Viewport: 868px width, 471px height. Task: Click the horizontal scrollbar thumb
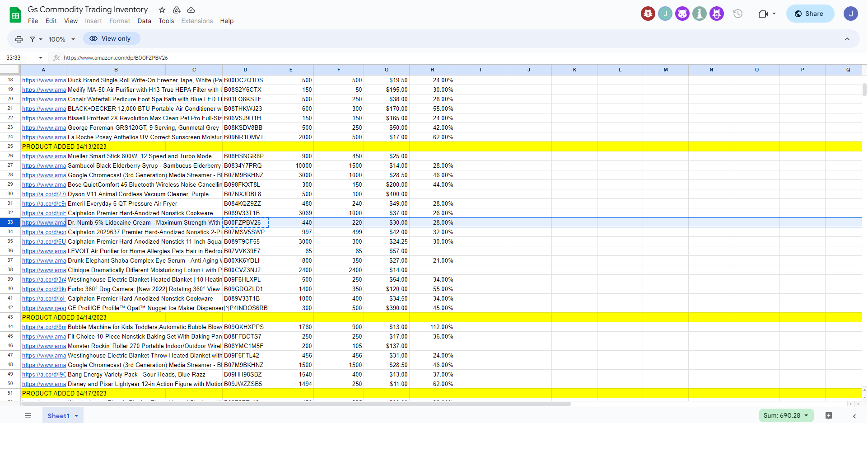(x=296, y=404)
